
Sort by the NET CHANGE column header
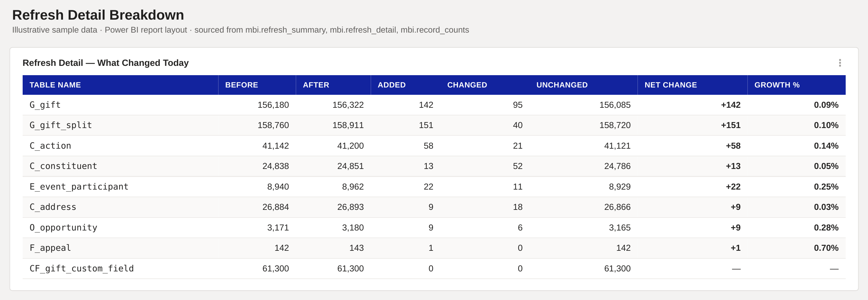[692, 85]
